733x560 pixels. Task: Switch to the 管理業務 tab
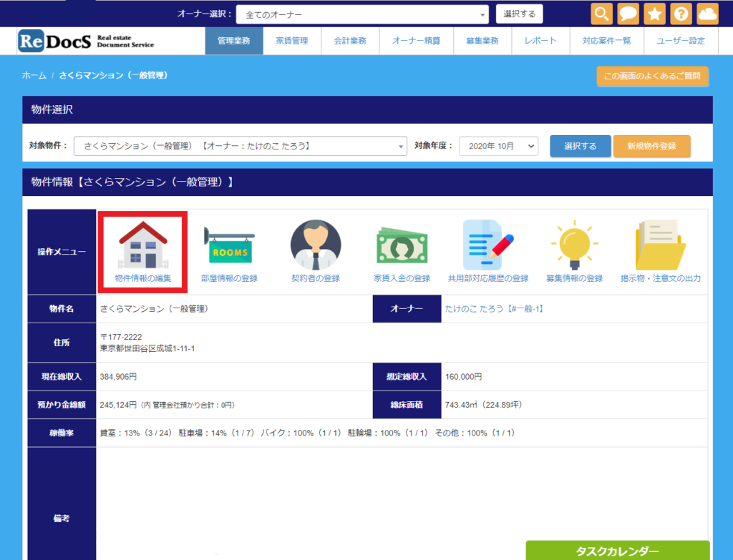coord(234,41)
